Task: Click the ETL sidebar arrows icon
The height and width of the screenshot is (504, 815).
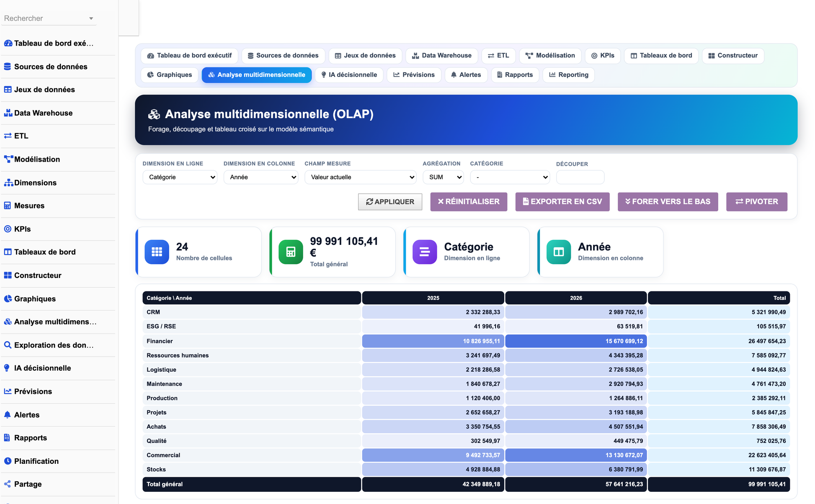Action: 8,136
